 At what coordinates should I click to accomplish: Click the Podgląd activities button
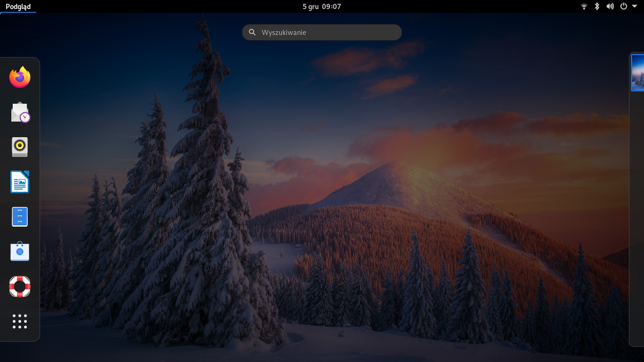coord(18,7)
